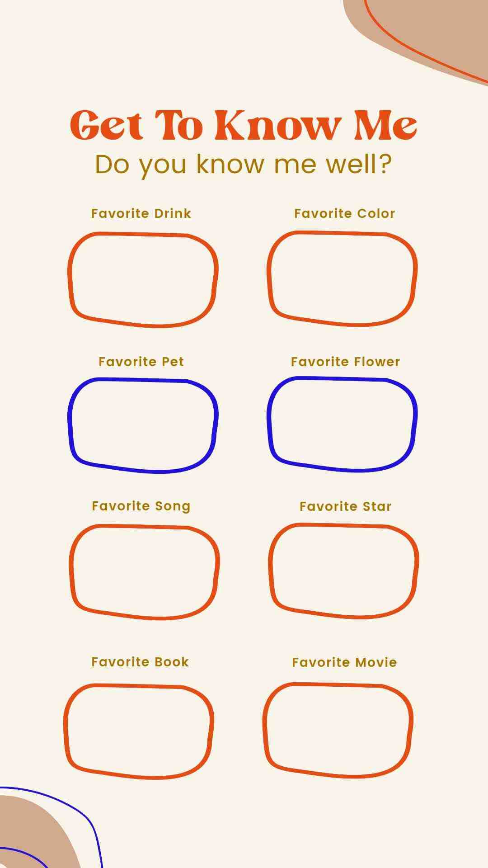The height and width of the screenshot is (868, 488).
Task: Click the Favorite Book answer box
Action: [x=138, y=731]
